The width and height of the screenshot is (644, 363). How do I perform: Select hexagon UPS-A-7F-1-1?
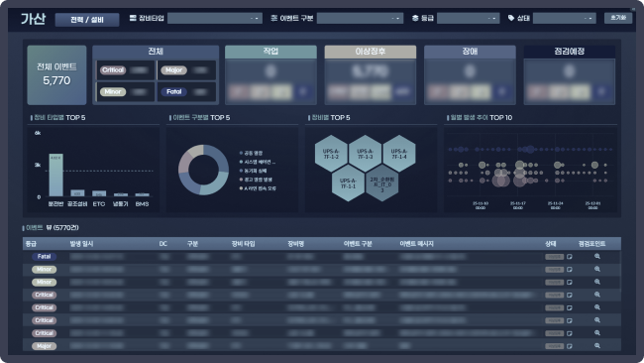[348, 183]
